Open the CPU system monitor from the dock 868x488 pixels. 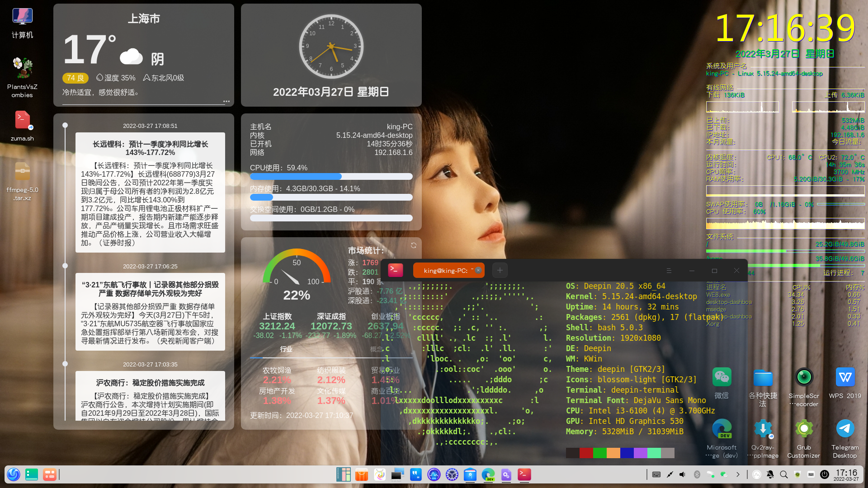pyautogui.click(x=434, y=475)
